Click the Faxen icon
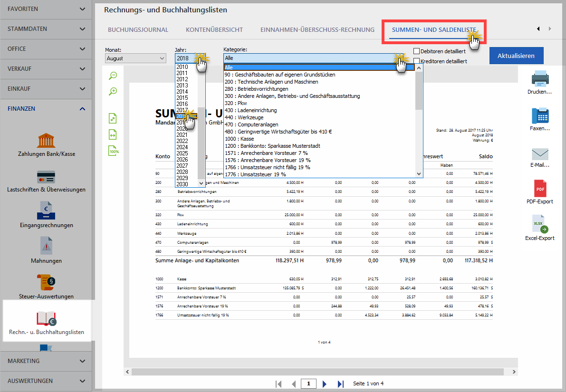Viewport: 566px width, 392px height. 540,116
